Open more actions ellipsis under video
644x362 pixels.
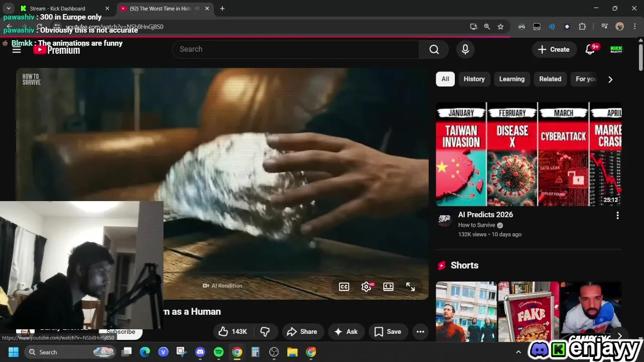coord(420,331)
